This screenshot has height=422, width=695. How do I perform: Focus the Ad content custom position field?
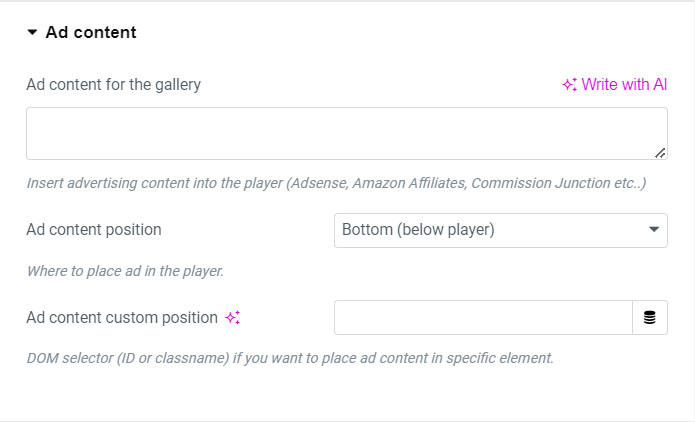483,318
